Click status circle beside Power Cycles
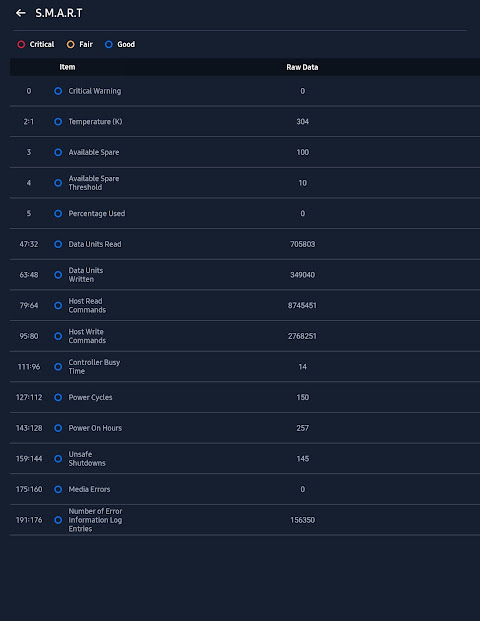 point(58,397)
